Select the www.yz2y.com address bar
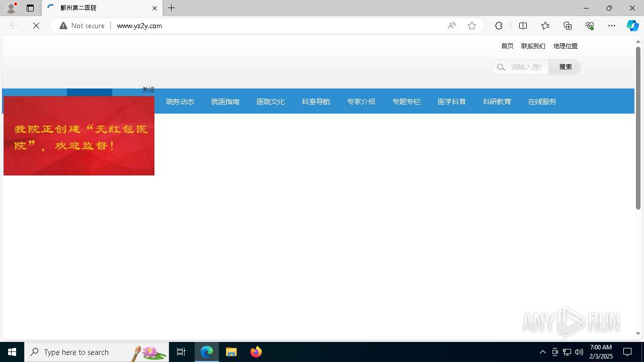This screenshot has height=362, width=644. pos(139,26)
